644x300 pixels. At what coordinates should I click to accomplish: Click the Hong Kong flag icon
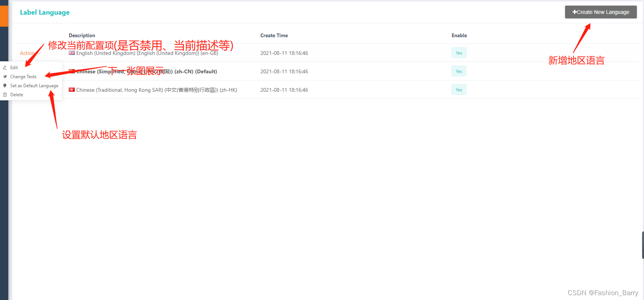click(x=72, y=90)
